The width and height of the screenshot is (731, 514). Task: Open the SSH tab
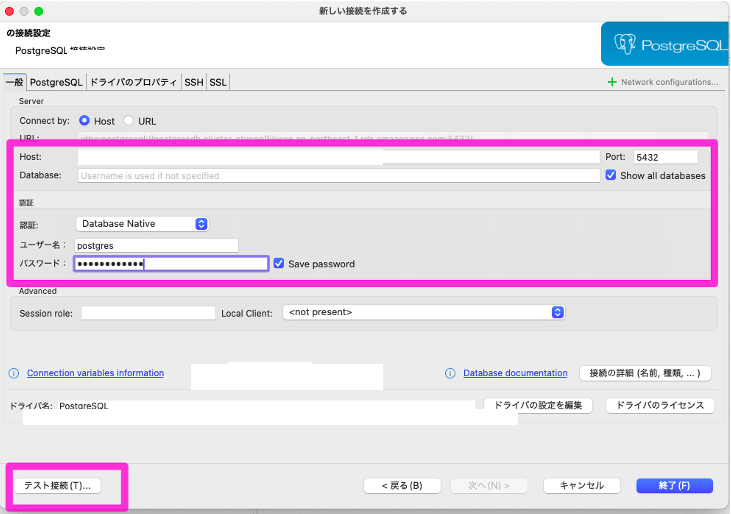194,82
